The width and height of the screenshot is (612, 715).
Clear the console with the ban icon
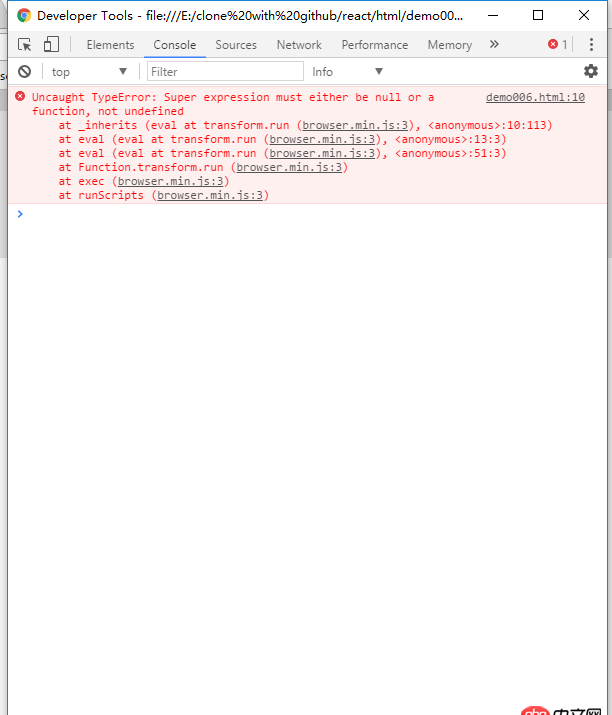25,72
